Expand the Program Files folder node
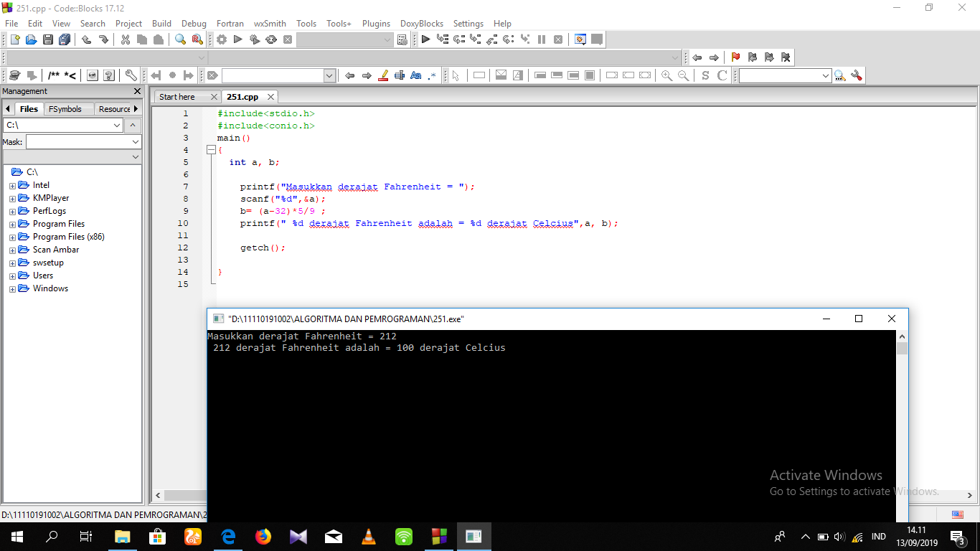The height and width of the screenshot is (551, 980). click(x=12, y=224)
